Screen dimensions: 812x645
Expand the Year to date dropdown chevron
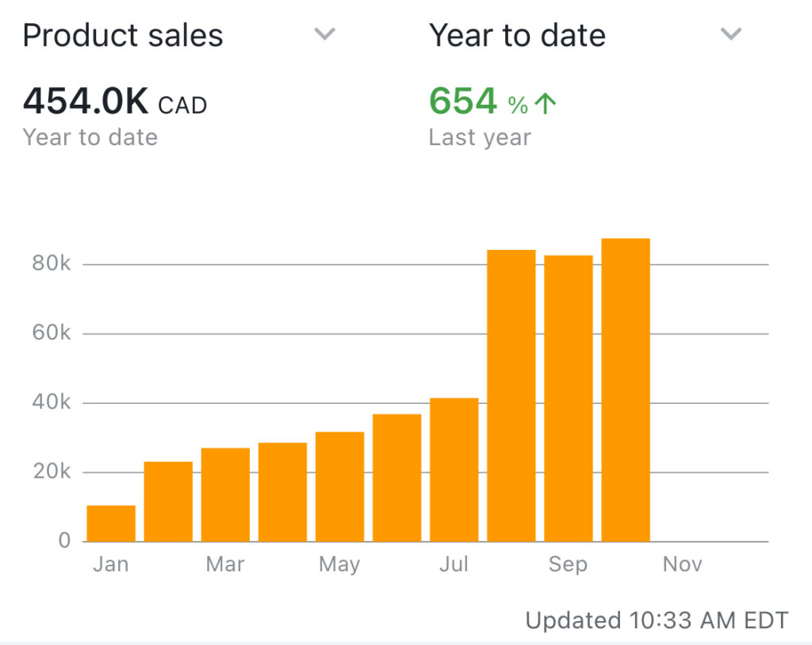pos(730,34)
